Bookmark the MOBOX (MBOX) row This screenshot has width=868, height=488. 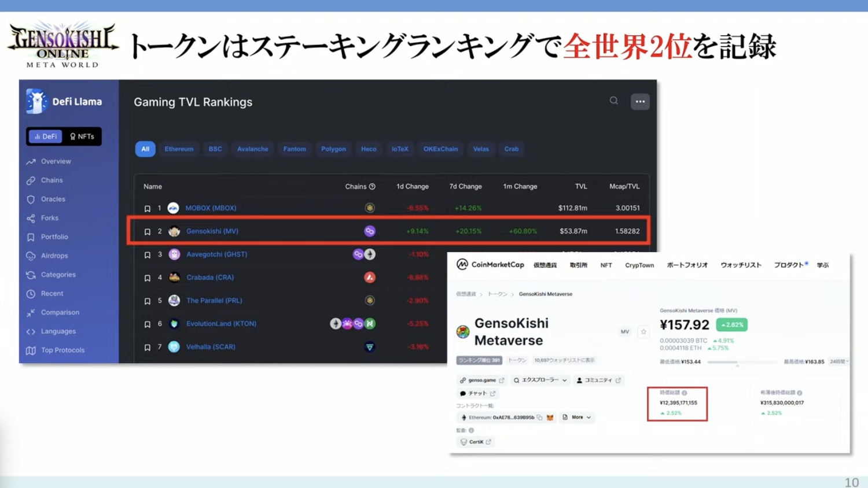(148, 209)
